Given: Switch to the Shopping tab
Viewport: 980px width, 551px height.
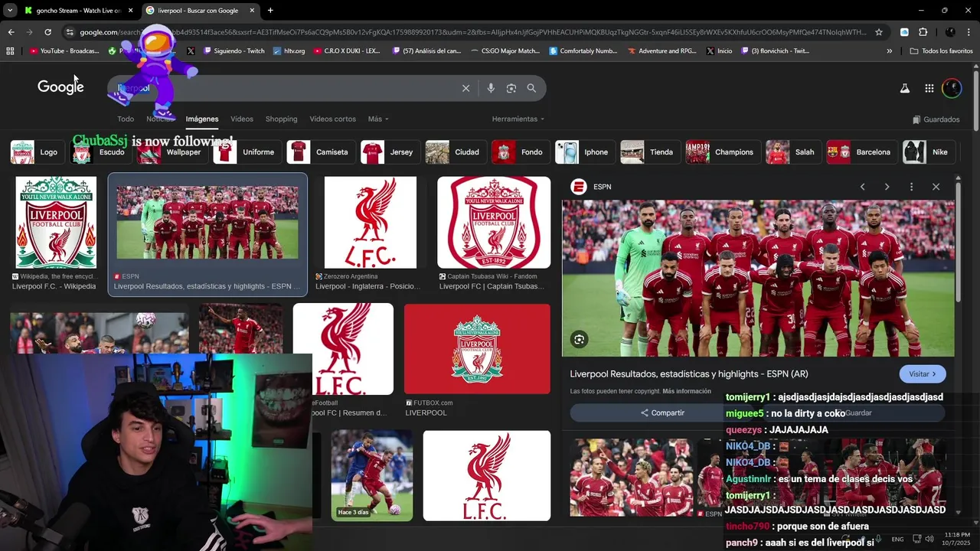Looking at the screenshot, I should point(281,119).
